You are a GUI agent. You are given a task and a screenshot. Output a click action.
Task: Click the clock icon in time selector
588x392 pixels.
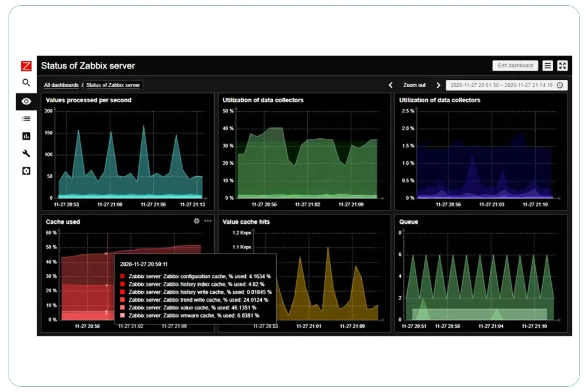(560, 85)
